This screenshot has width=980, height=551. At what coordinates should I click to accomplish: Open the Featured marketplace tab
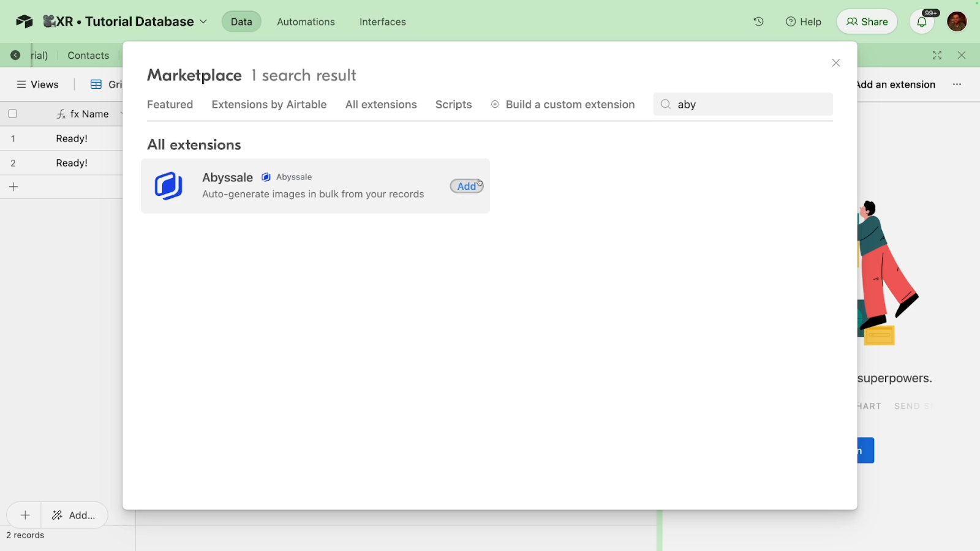pyautogui.click(x=170, y=105)
